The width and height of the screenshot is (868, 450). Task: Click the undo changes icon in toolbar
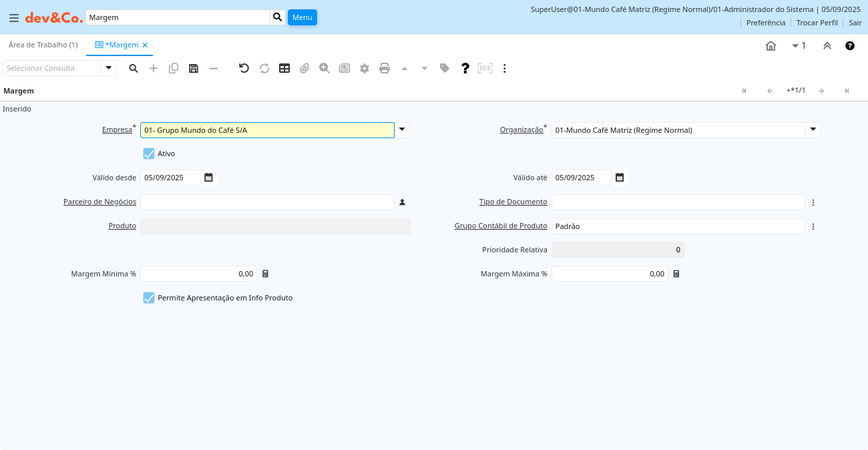tap(244, 68)
